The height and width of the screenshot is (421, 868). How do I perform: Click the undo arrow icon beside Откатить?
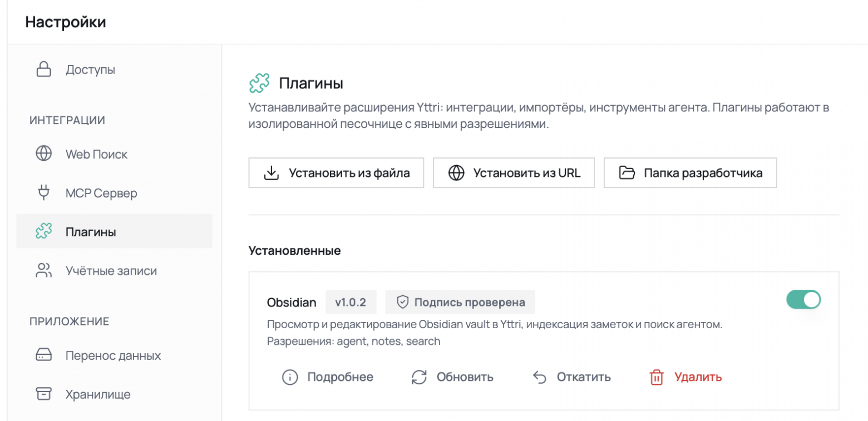539,377
